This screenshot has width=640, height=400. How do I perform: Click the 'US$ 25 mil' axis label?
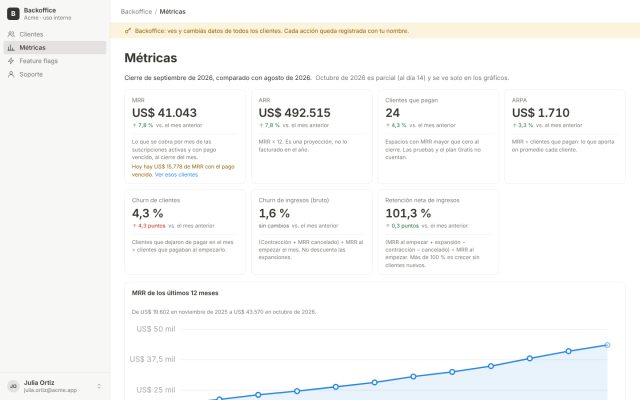[156, 390]
